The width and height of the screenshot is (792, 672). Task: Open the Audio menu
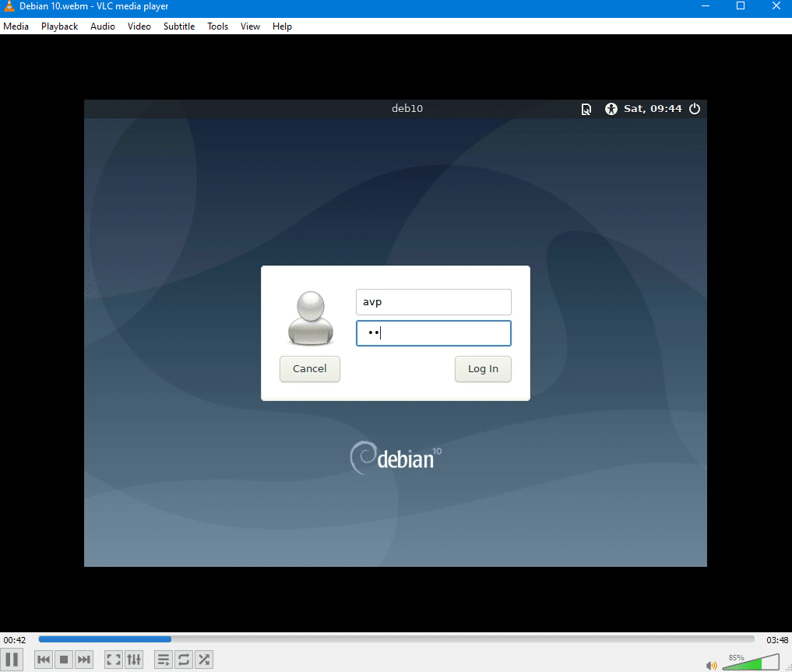103,26
